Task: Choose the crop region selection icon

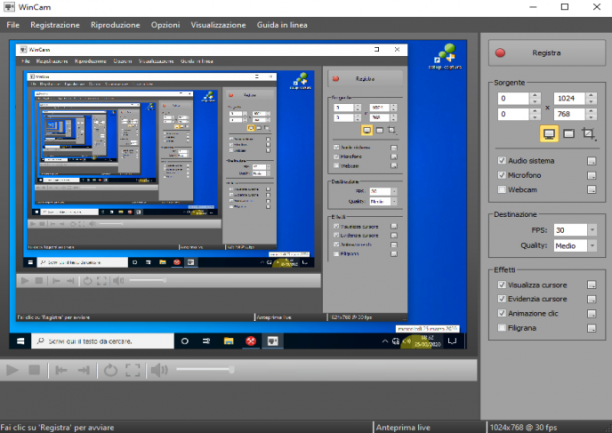Action: pyautogui.click(x=589, y=134)
